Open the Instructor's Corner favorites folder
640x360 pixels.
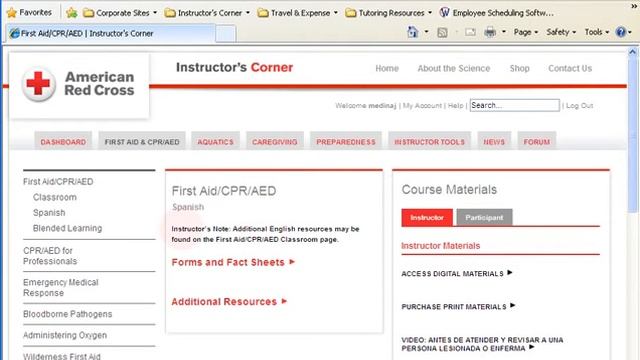[207, 13]
